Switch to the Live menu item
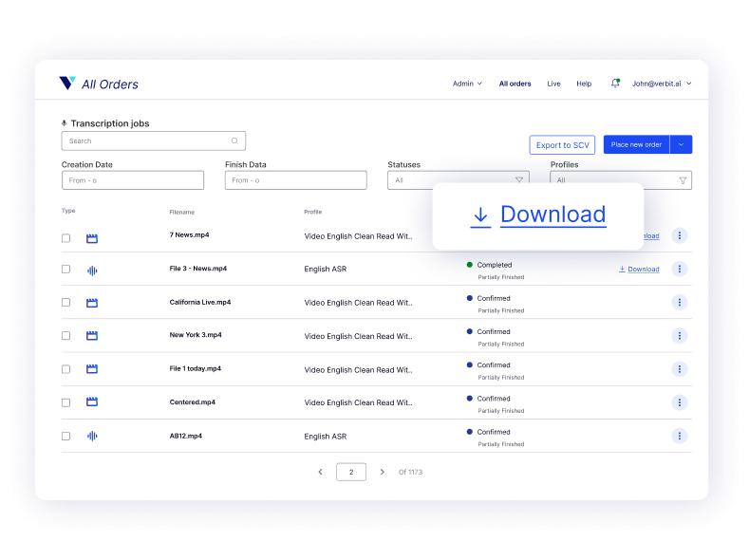The height and width of the screenshot is (560, 749). pyautogui.click(x=553, y=84)
